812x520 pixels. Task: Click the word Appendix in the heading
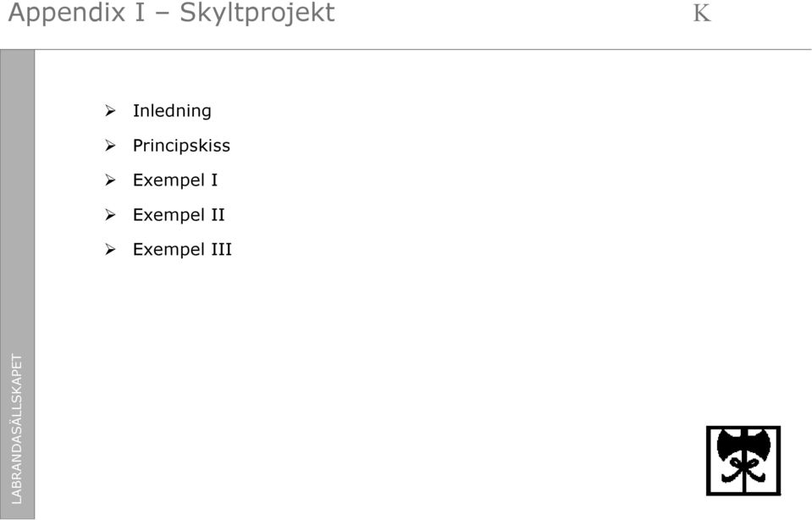[x=66, y=13]
